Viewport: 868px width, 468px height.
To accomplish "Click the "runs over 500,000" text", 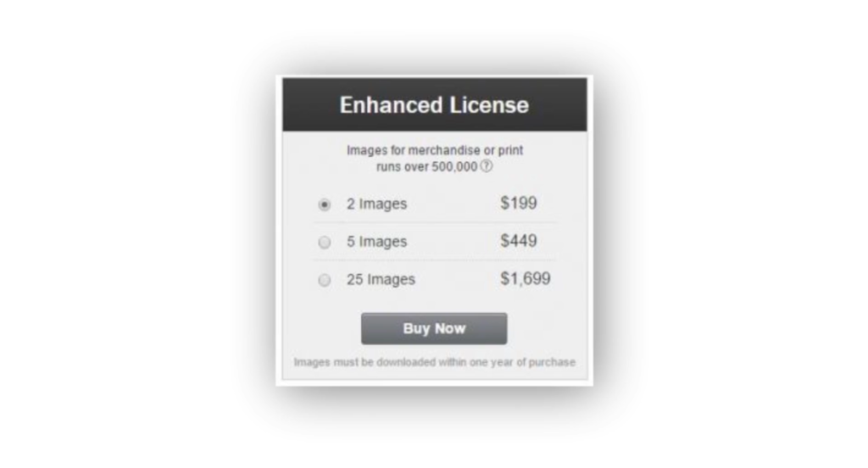I will (x=427, y=167).
